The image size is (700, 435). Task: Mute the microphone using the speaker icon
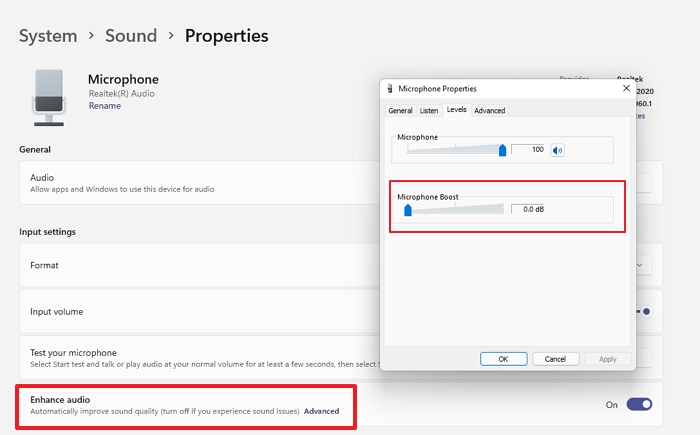coord(557,150)
